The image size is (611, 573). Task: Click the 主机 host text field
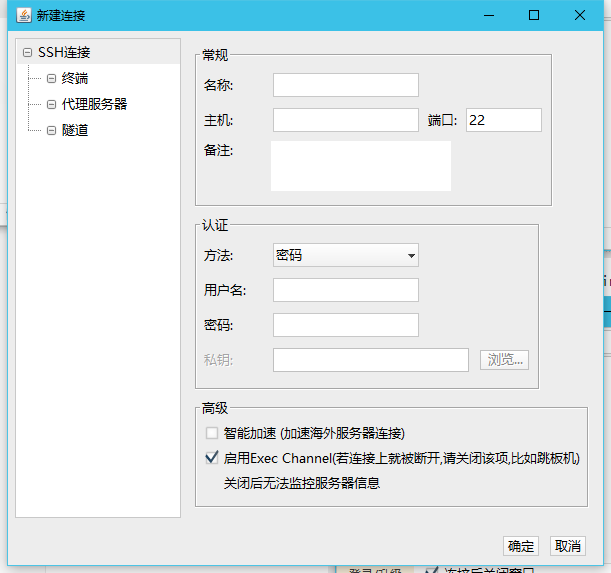coord(345,120)
